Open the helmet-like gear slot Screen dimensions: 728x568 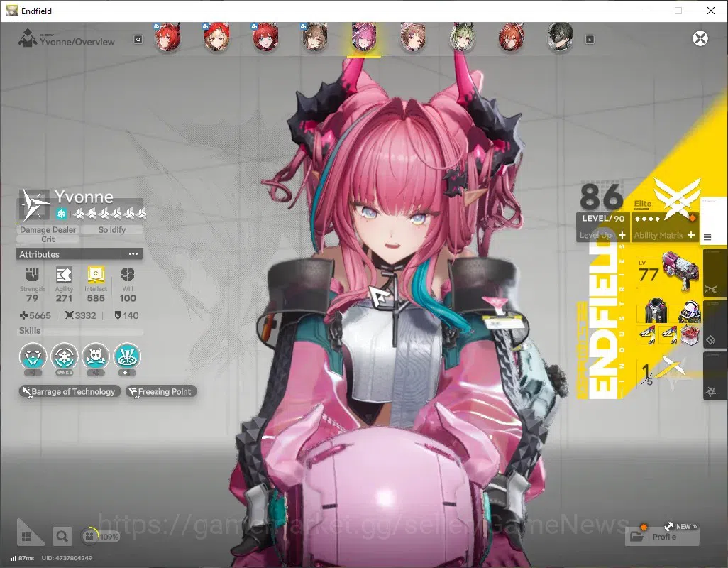[689, 311]
